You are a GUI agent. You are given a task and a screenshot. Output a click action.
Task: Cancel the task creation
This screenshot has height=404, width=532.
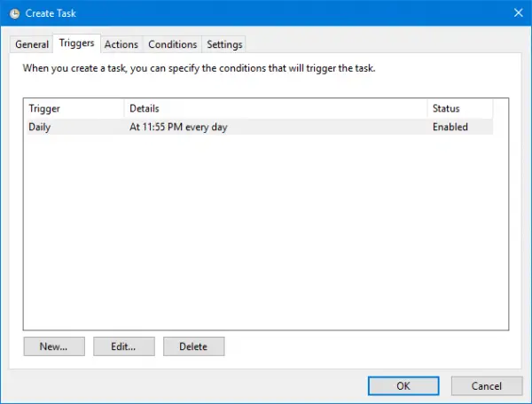487,385
